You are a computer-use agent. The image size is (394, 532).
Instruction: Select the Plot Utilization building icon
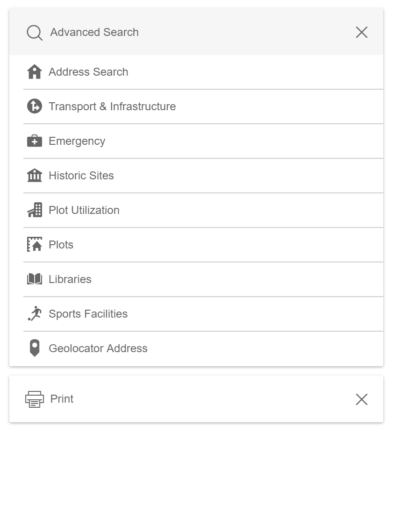click(35, 210)
